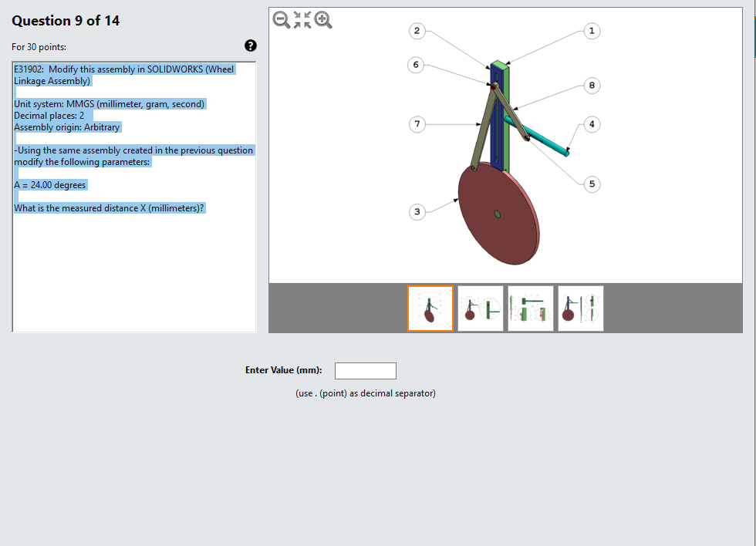This screenshot has width=756, height=546.
Task: Select balloon callout number 1
Action: pyautogui.click(x=591, y=31)
